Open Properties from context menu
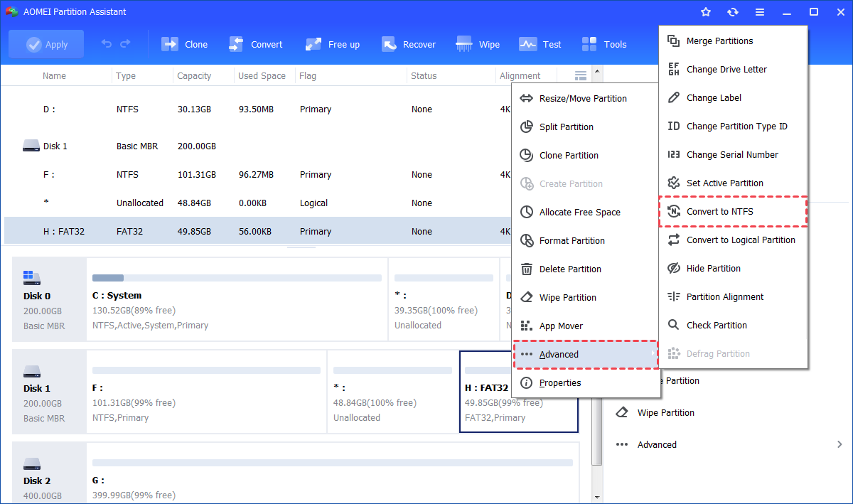 point(585,382)
